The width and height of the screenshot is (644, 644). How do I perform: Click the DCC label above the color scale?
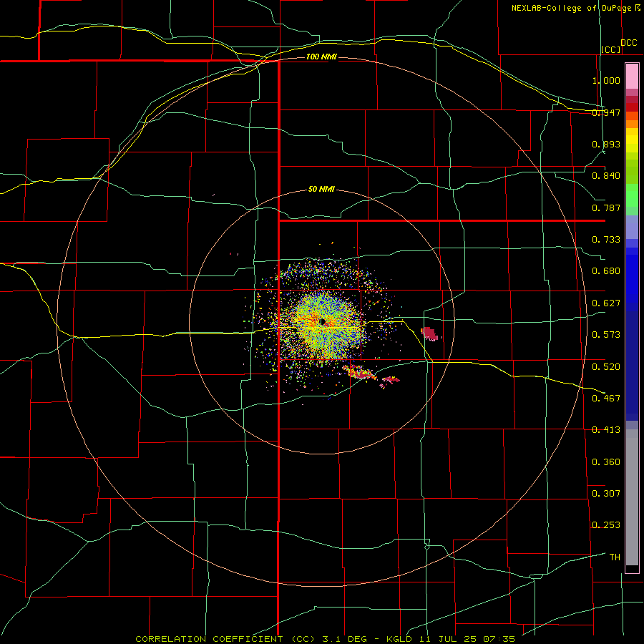click(x=628, y=43)
